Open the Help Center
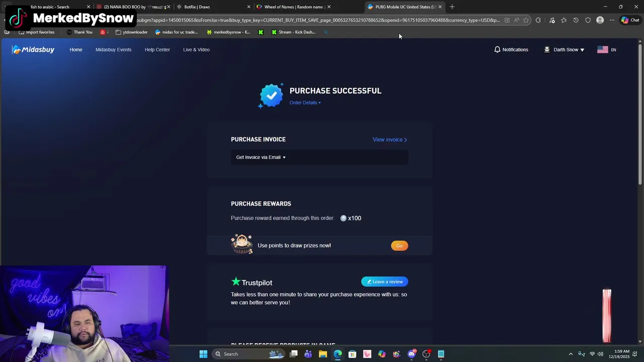 coord(157,49)
